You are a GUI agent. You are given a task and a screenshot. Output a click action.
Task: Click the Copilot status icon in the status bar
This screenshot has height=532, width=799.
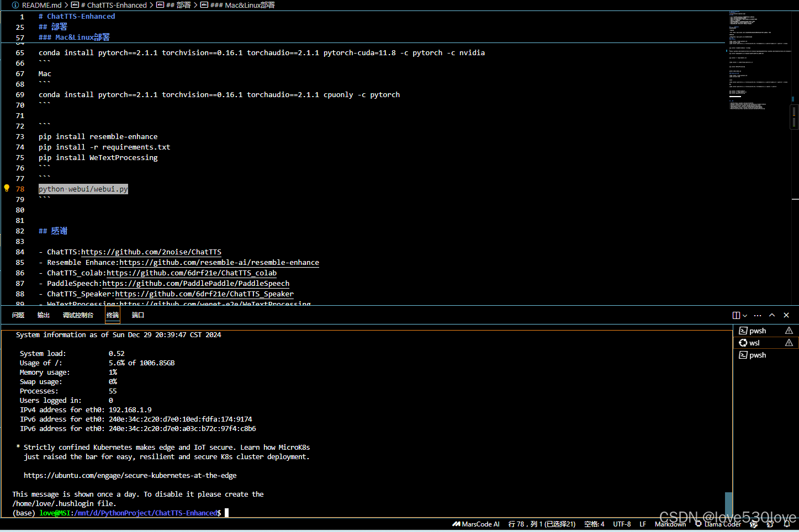tap(754, 524)
